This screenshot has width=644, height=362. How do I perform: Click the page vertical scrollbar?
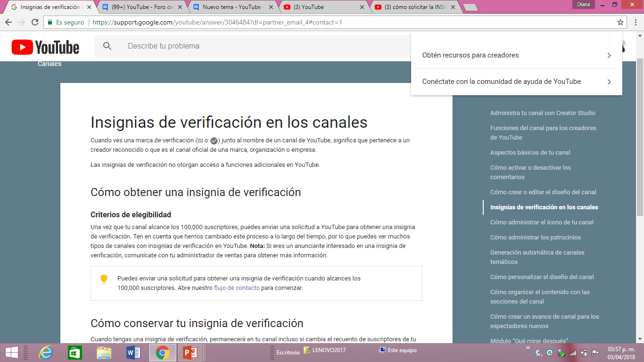[640, 137]
